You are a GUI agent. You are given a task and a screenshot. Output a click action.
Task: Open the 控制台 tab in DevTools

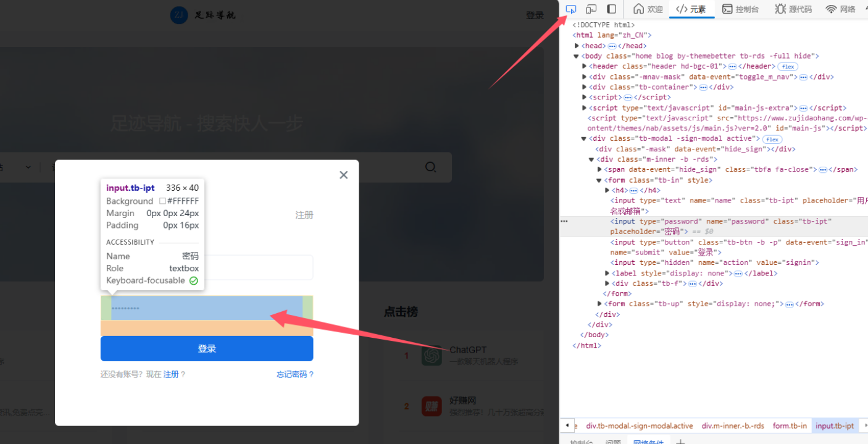pos(740,9)
